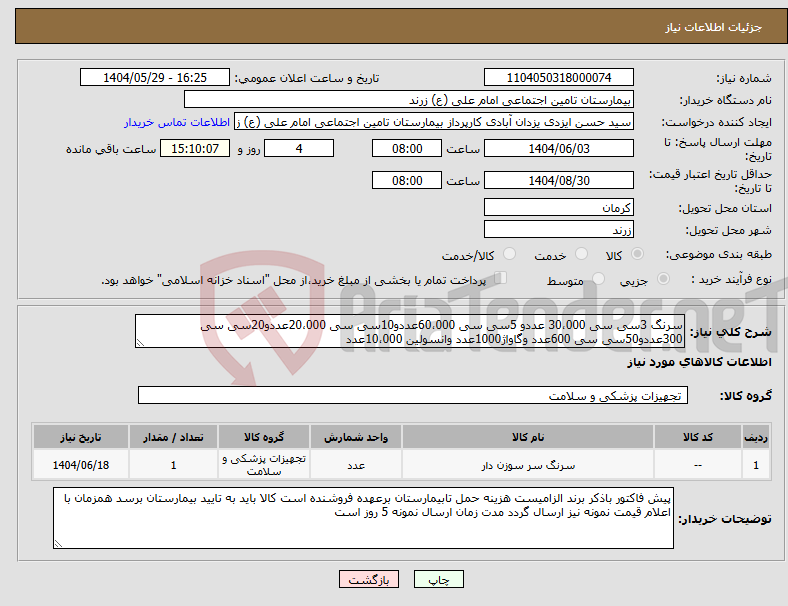Toggle the اسناد خزانه اسلامی payment checkbox
788x606 pixels.
click(501, 277)
